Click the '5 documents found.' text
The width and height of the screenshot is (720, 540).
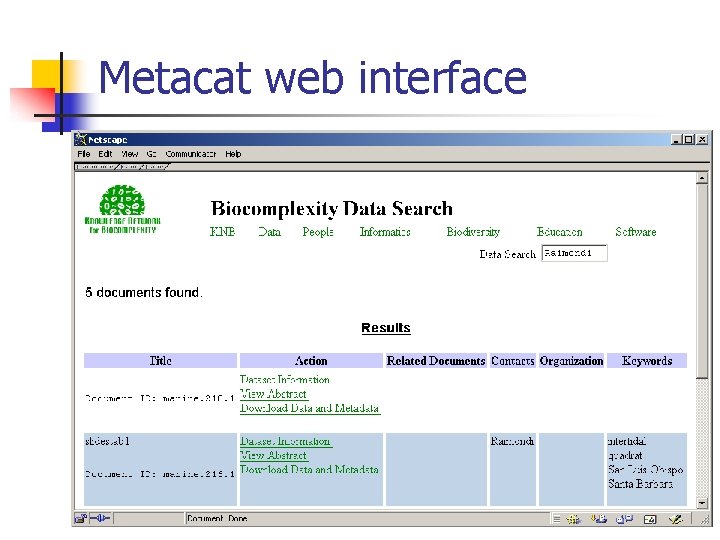[x=144, y=292]
